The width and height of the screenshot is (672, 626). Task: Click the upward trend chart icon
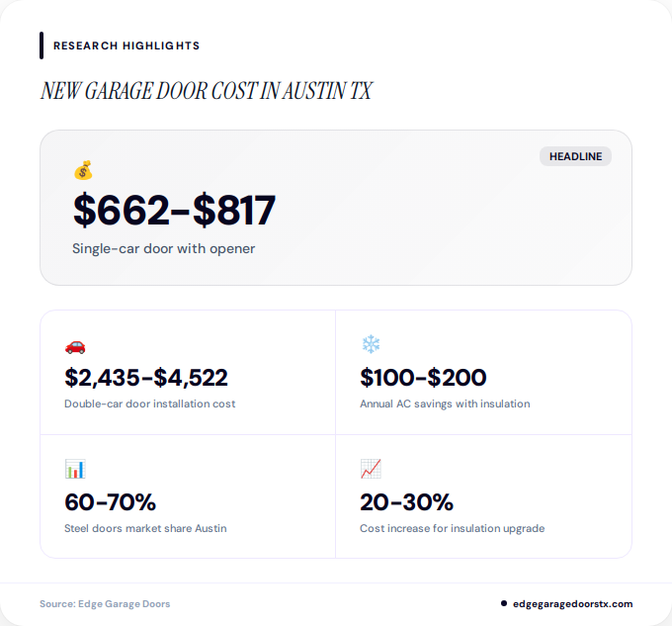point(371,469)
